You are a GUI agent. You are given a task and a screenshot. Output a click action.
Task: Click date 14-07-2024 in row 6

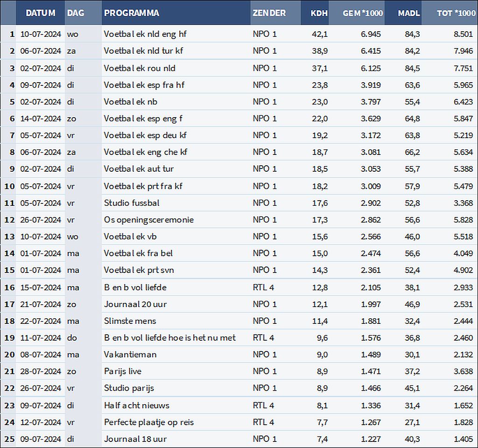(41, 119)
